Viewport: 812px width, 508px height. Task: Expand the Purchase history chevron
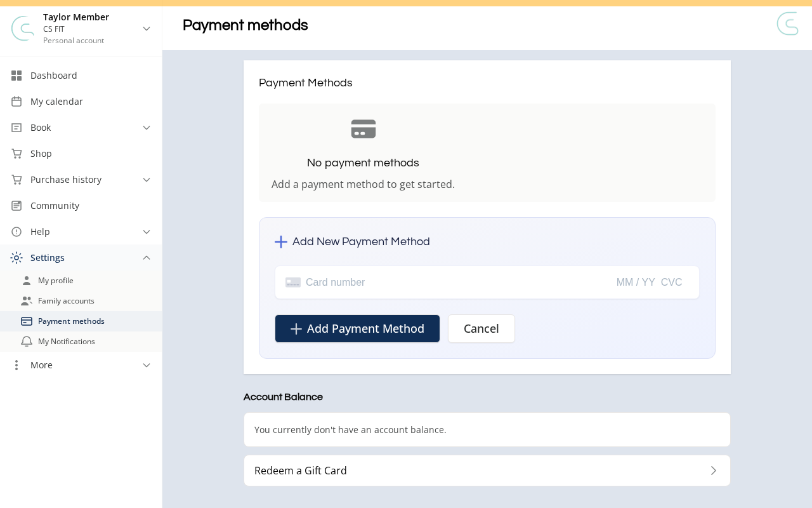pos(147,180)
